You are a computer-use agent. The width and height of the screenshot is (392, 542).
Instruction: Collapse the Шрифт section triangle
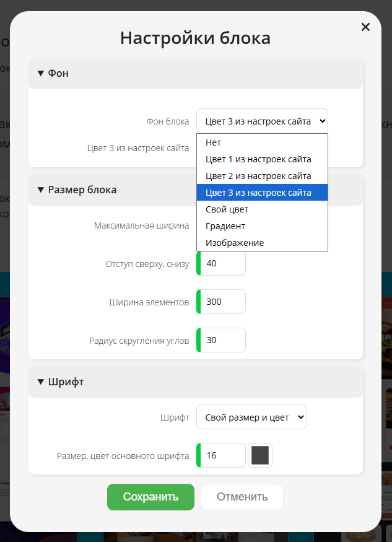click(41, 382)
